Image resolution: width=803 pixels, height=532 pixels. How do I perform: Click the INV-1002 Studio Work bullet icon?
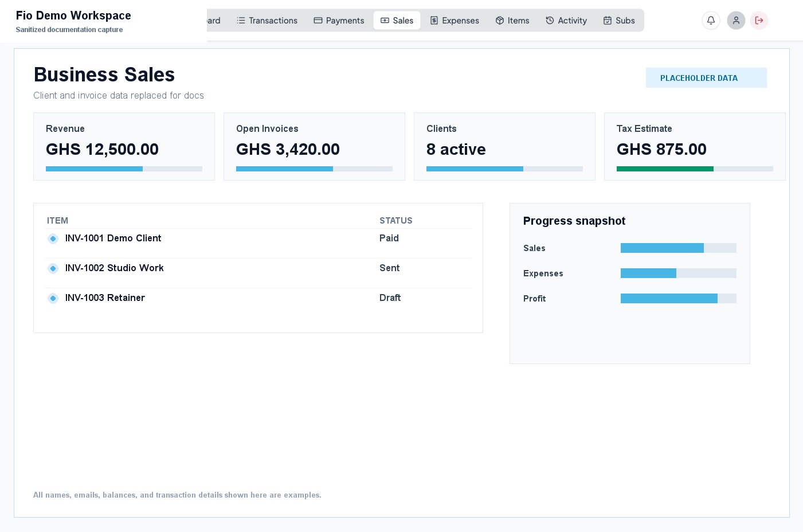tap(53, 268)
